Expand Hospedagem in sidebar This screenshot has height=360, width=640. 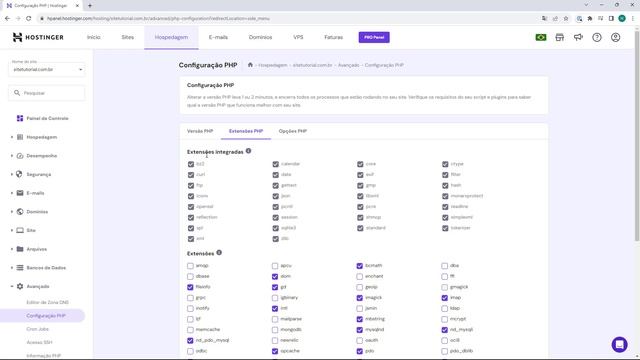point(12,137)
